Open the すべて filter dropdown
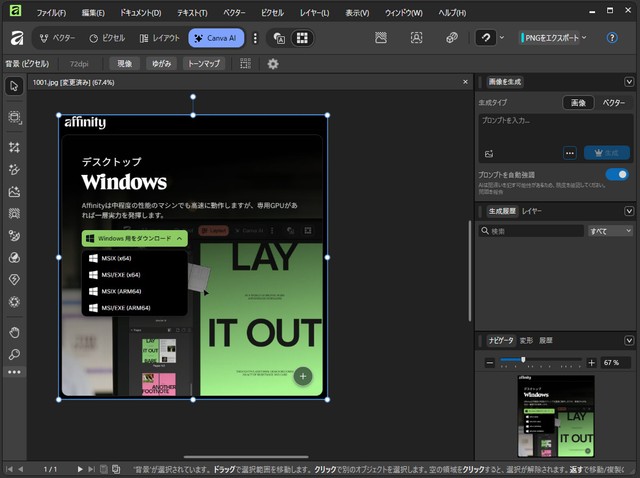The width and height of the screenshot is (640, 478). [x=611, y=231]
